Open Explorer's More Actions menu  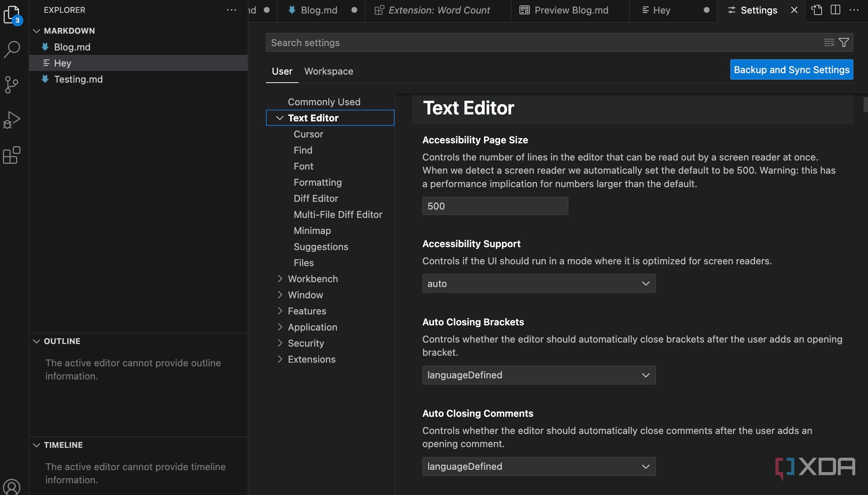point(232,10)
